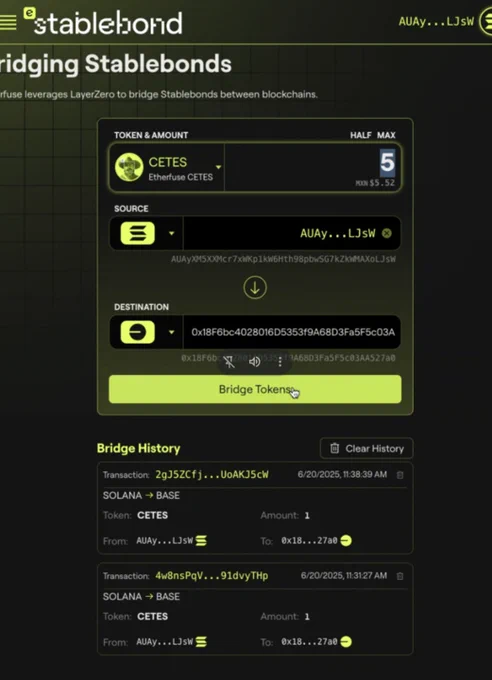Image resolution: width=492 pixels, height=680 pixels.
Task: Click the Base destination chain icon
Action: pyautogui.click(x=138, y=332)
